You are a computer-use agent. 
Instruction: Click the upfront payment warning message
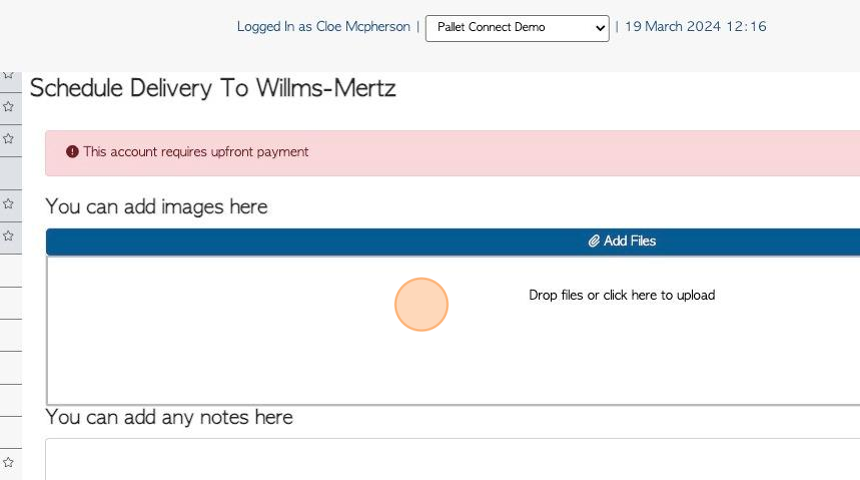(196, 152)
